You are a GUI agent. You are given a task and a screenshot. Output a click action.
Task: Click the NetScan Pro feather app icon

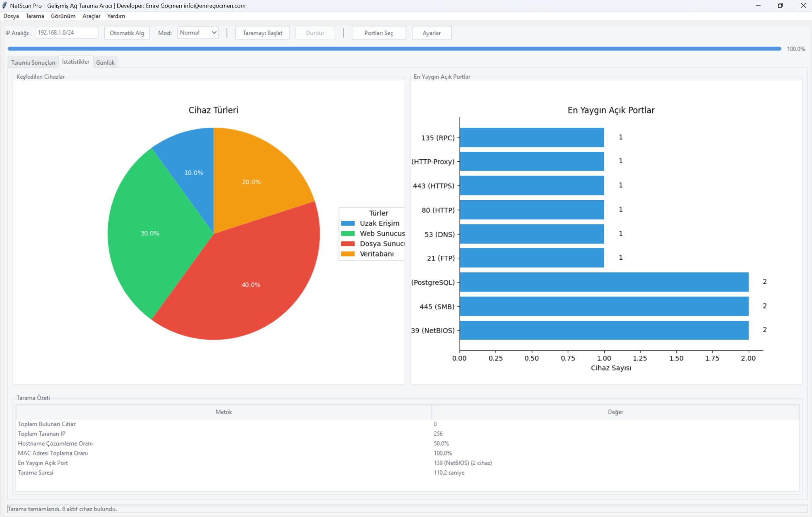pos(4,6)
